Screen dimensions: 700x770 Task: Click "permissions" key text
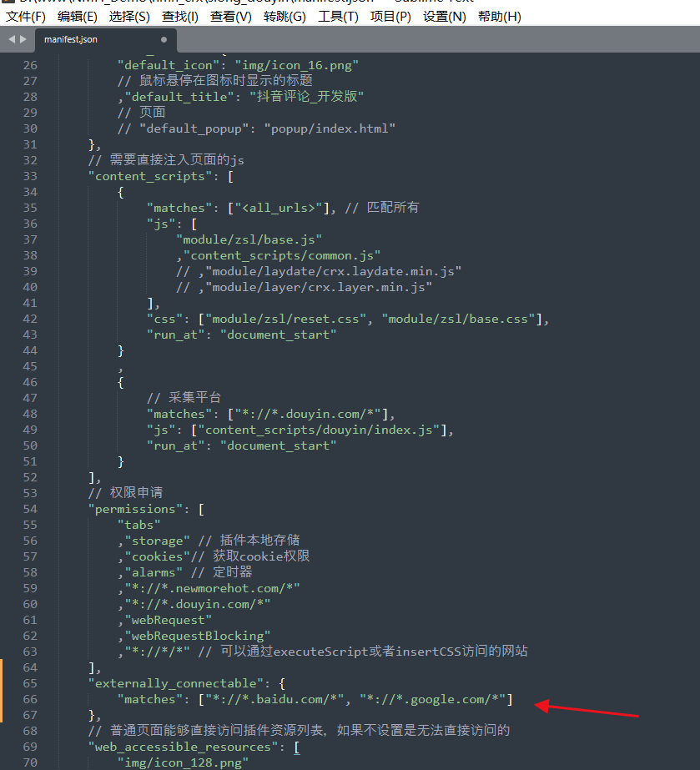(136, 509)
